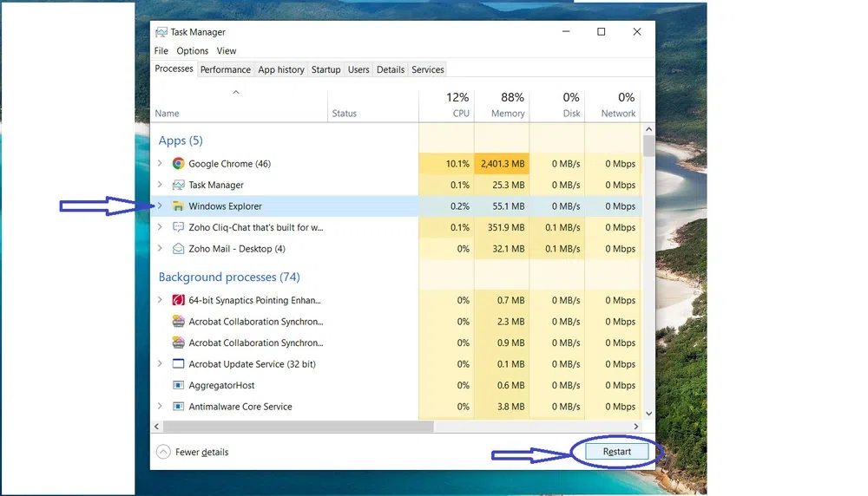This screenshot has width=868, height=496.
Task: Switch to the Services tab
Action: click(x=428, y=69)
